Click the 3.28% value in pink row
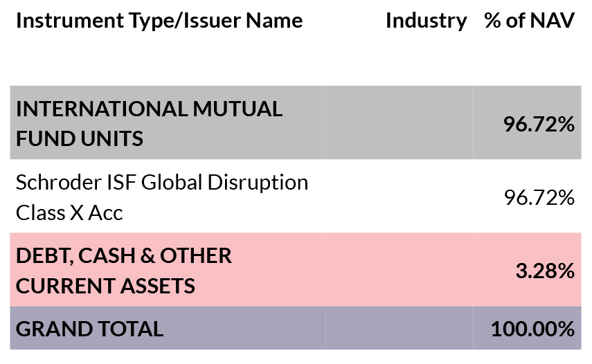The image size is (592, 364). pos(545,271)
